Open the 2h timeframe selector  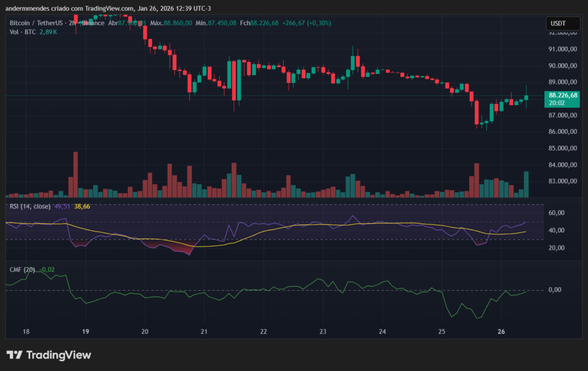point(73,23)
